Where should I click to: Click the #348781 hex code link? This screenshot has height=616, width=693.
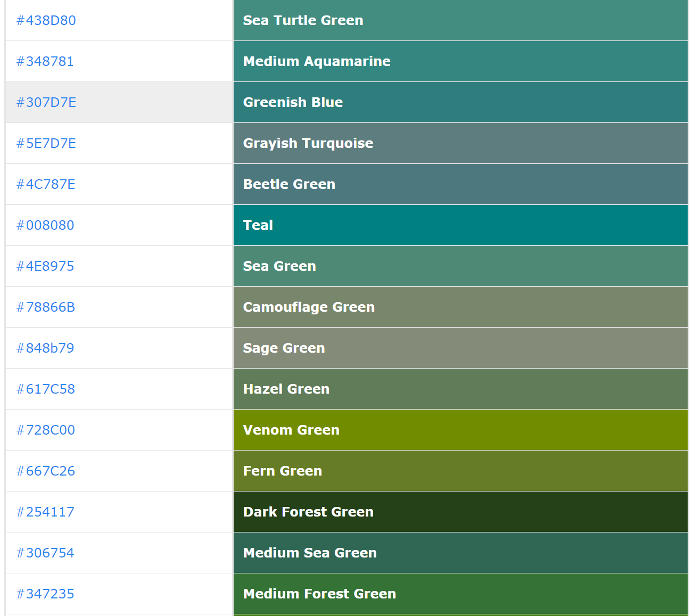point(45,61)
